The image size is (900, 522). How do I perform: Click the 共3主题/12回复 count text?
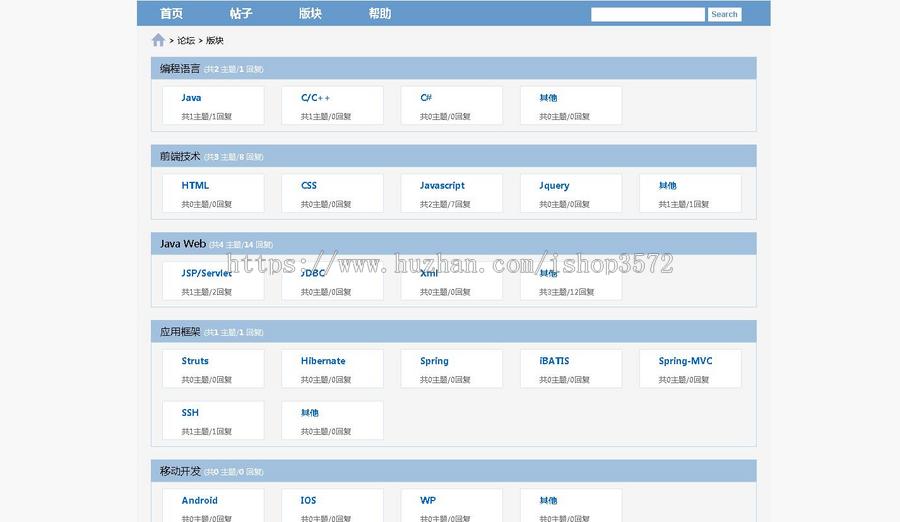click(x=567, y=292)
